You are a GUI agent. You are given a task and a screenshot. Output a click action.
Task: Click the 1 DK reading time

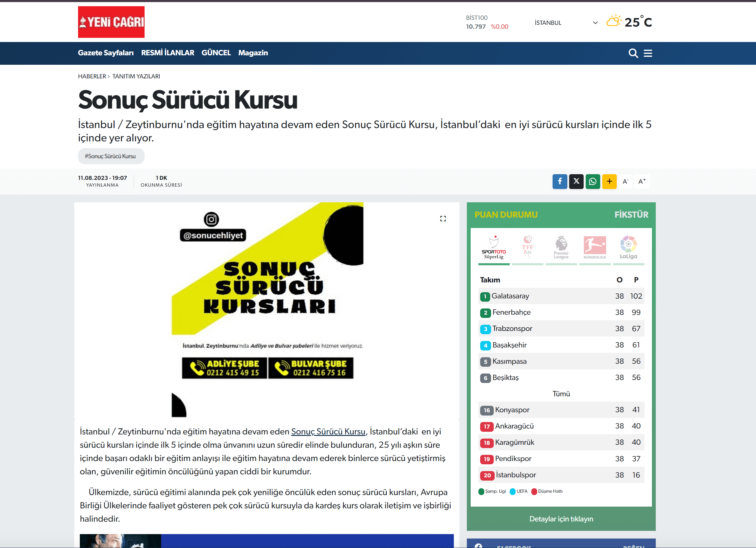point(161,178)
